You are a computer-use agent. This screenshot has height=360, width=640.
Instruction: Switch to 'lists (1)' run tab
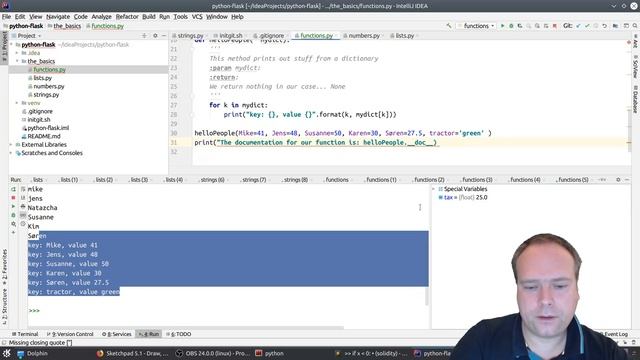(69, 180)
